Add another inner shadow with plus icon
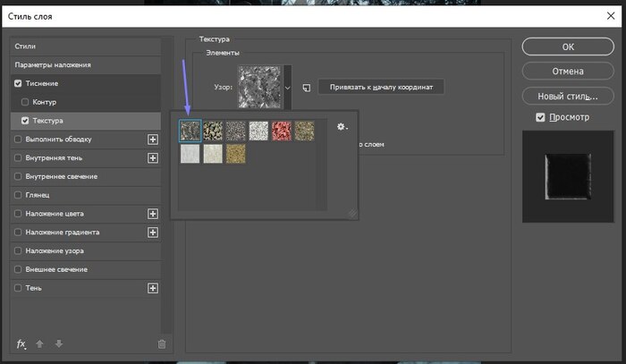626x364 pixels. tap(153, 158)
